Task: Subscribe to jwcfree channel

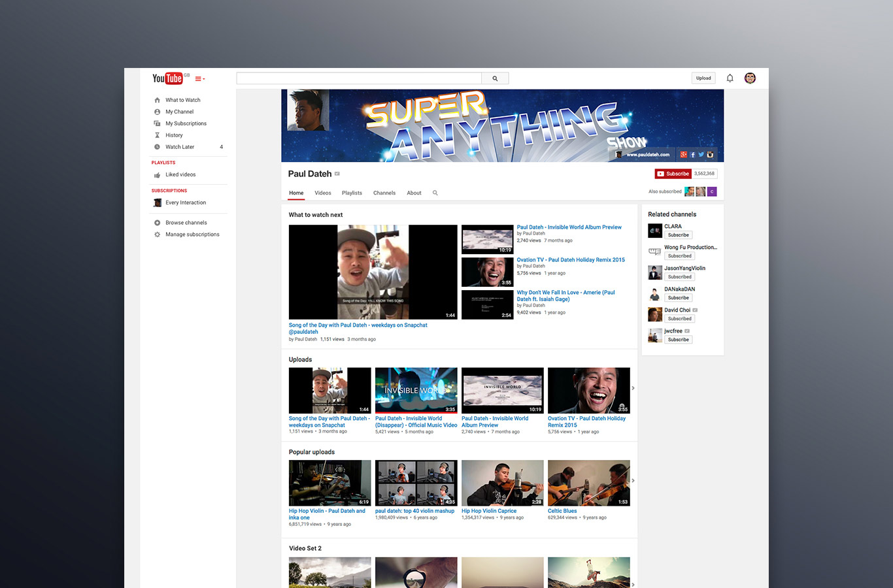Action: 679,340
